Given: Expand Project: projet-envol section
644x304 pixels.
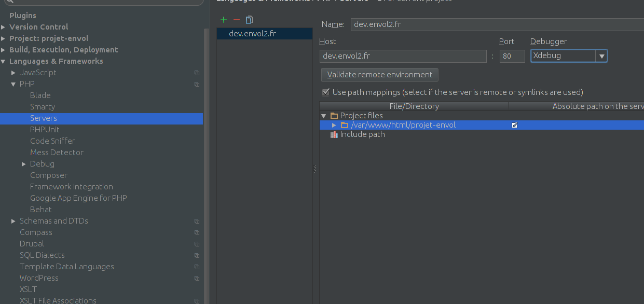Looking at the screenshot, I should click(x=4, y=38).
